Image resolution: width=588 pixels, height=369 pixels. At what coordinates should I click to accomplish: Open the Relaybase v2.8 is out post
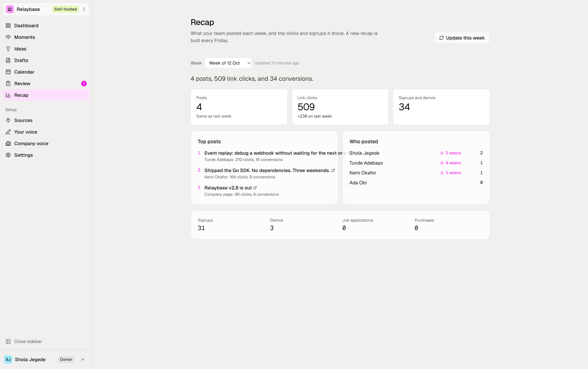coord(228,188)
